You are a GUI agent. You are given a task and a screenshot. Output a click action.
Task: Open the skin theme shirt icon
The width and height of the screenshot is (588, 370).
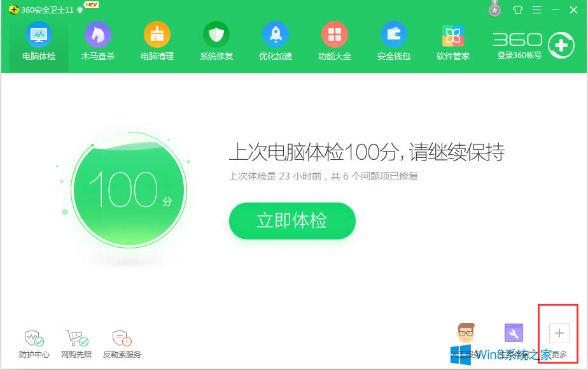coord(518,10)
